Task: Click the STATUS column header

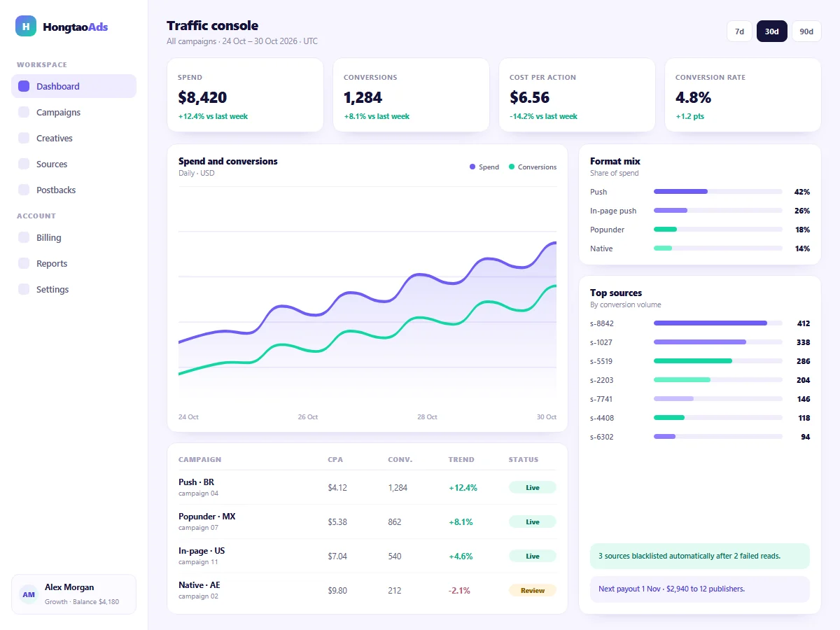Action: pyautogui.click(x=524, y=460)
